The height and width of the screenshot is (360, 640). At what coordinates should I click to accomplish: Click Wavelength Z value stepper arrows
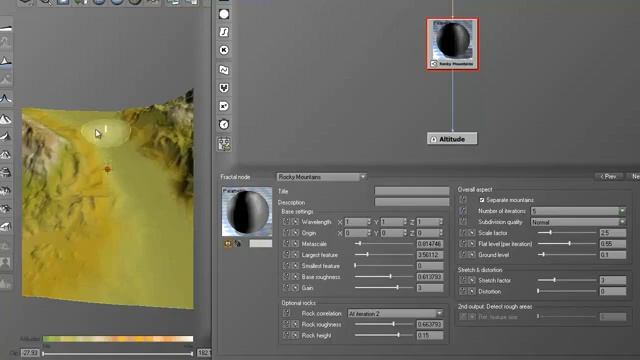[441, 222]
